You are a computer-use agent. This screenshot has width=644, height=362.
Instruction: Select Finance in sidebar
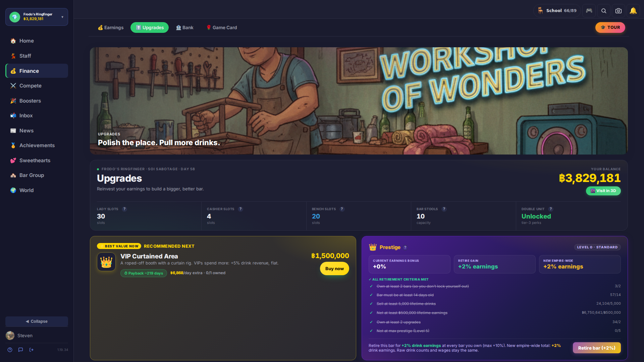(37, 71)
